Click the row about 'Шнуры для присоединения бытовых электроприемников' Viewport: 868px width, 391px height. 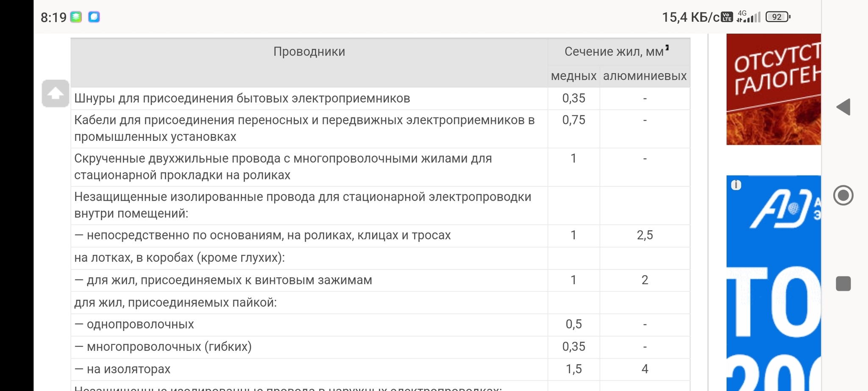[x=242, y=98]
